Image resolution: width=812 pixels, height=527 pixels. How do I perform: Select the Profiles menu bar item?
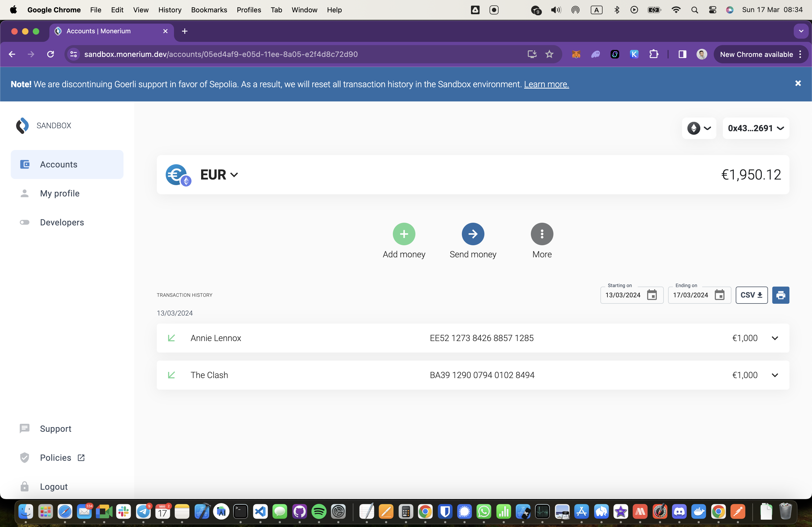249,10
